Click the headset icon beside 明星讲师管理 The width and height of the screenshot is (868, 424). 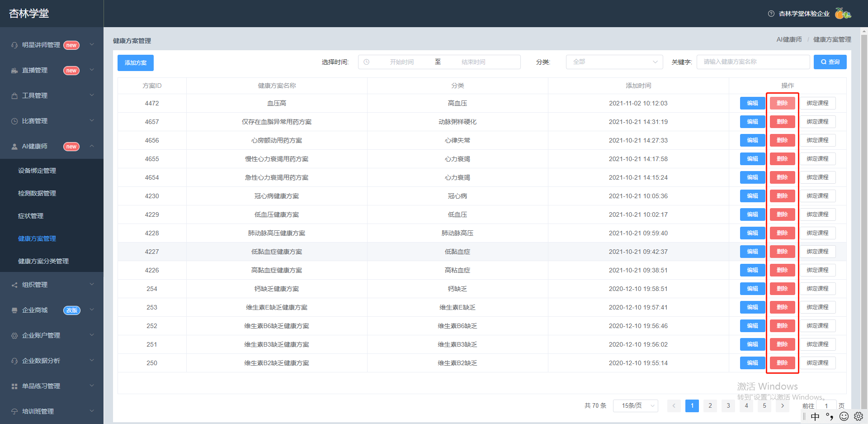(x=14, y=45)
